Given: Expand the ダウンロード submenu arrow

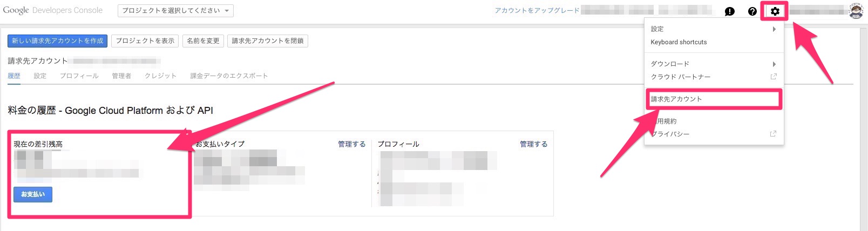Looking at the screenshot, I should click(x=774, y=64).
